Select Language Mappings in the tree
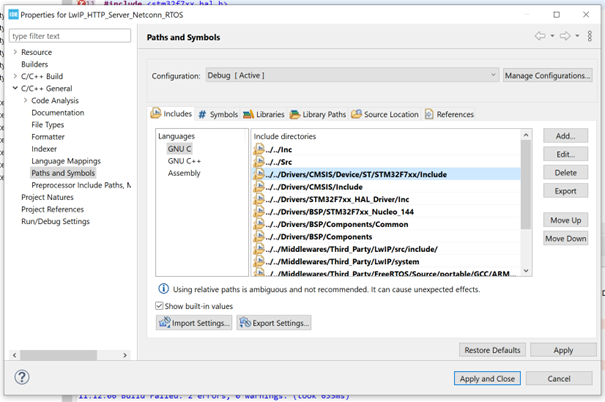 tap(66, 160)
